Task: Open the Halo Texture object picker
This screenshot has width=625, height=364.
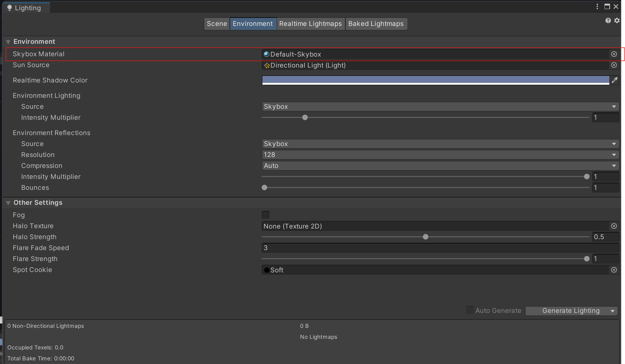Action: 614,226
